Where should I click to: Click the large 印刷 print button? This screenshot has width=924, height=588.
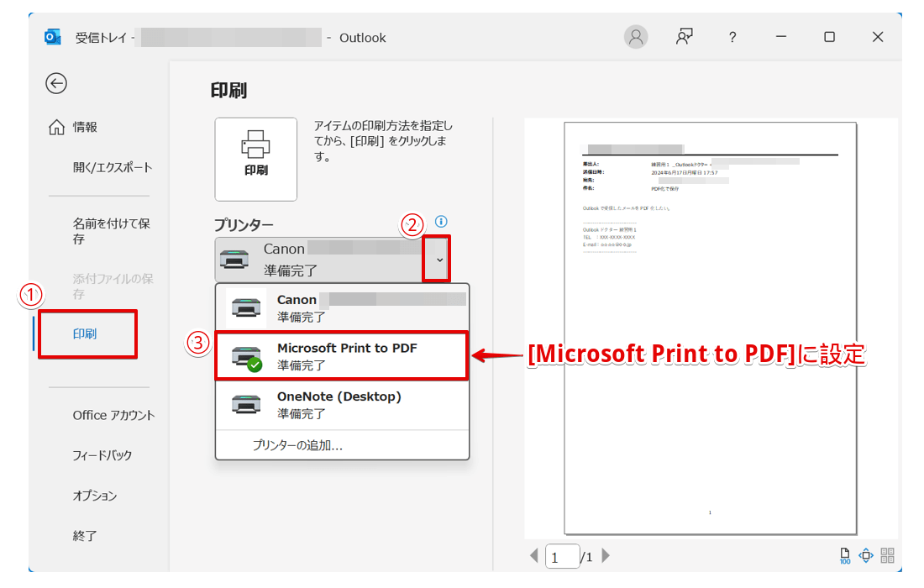255,159
